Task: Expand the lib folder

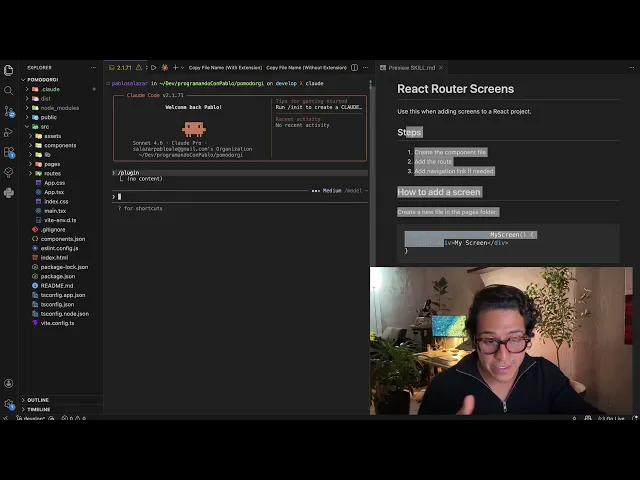Action: tap(61, 155)
